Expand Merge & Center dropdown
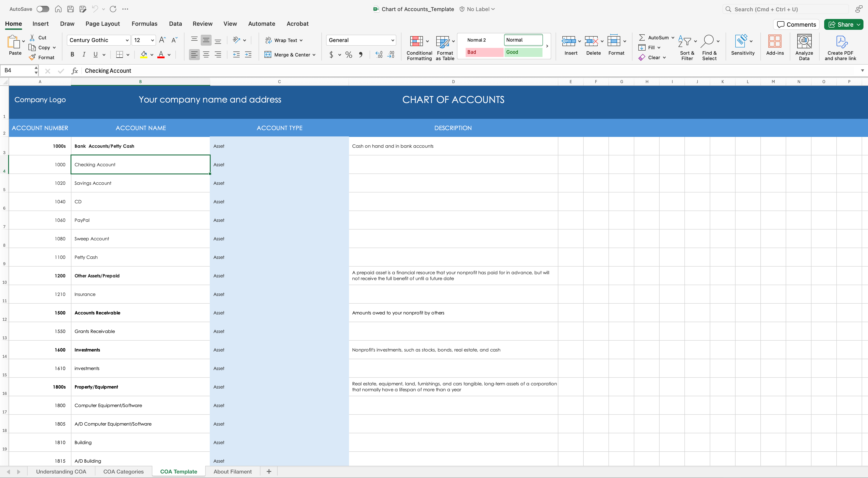This screenshot has height=478, width=868. tap(314, 55)
